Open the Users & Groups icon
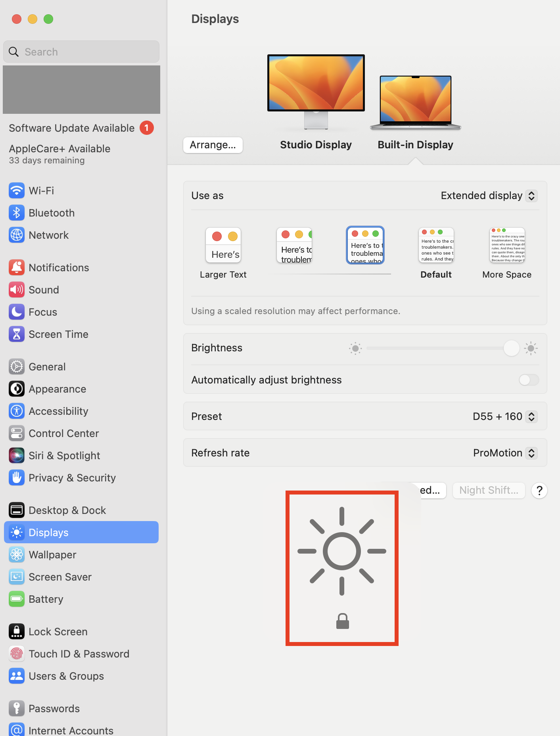Screen dimensions: 560x736 coord(17,676)
